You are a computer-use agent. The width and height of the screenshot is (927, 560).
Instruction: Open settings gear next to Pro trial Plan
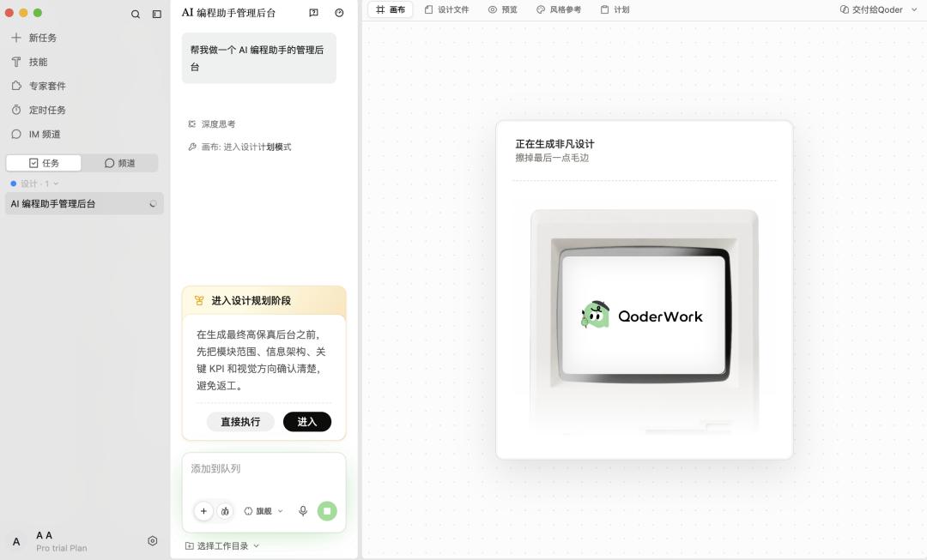[153, 540]
